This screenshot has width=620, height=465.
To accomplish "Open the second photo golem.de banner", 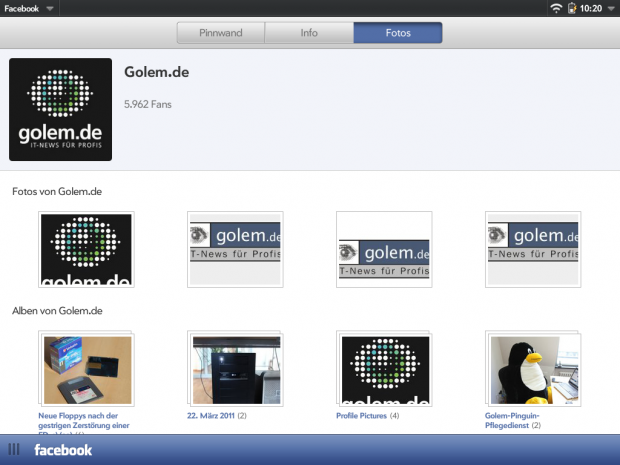I will (235, 250).
